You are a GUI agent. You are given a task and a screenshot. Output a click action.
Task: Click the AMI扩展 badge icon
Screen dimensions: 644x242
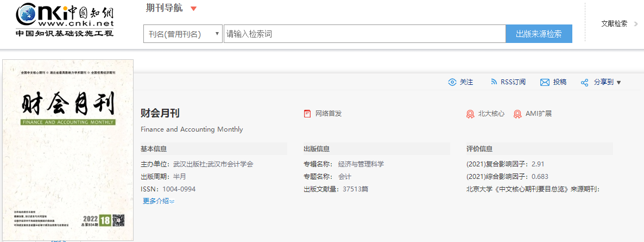518,114
